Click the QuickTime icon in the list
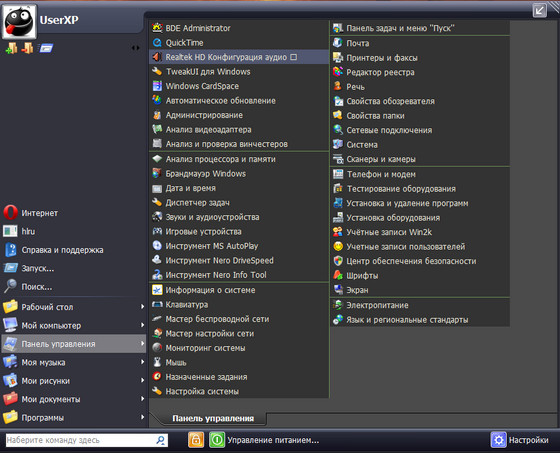 tap(157, 43)
